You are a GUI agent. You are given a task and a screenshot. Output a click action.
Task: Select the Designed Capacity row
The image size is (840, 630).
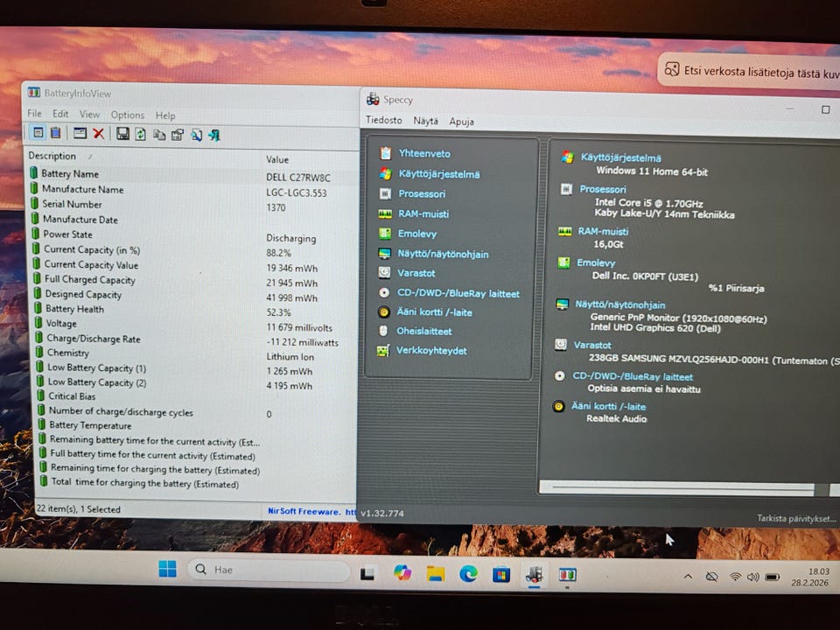(x=194, y=295)
